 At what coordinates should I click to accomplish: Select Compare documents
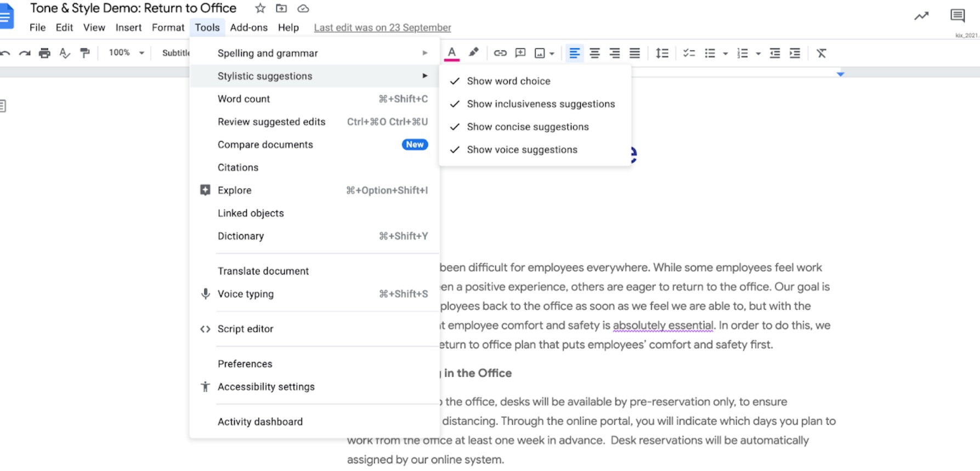314,145
